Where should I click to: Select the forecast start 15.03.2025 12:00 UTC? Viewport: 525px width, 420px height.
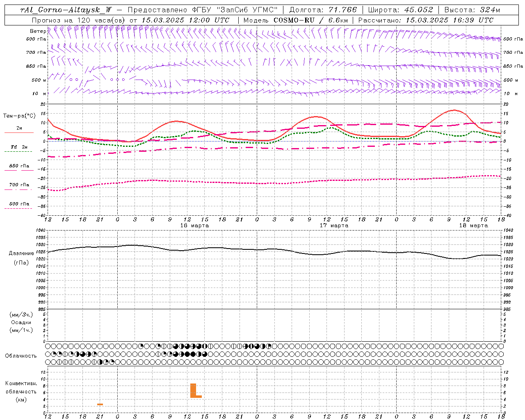185,20
